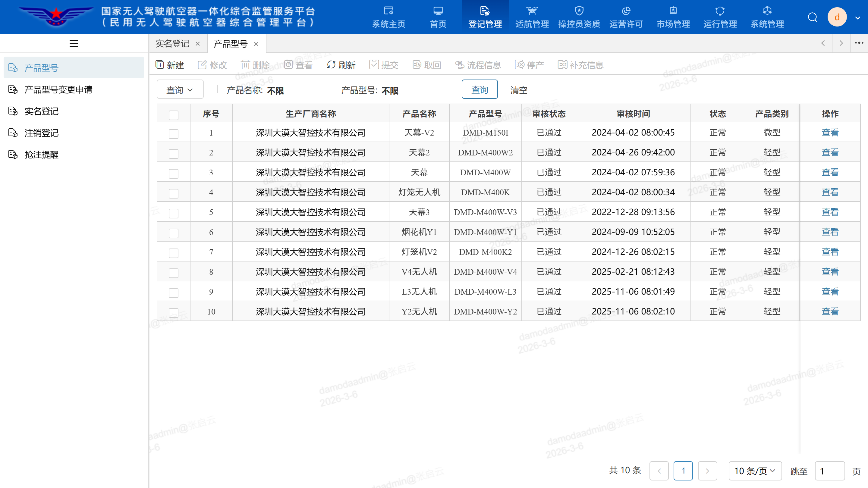Open the 10 条/页 page size dropdown
This screenshot has width=868, height=488.
coord(755,471)
